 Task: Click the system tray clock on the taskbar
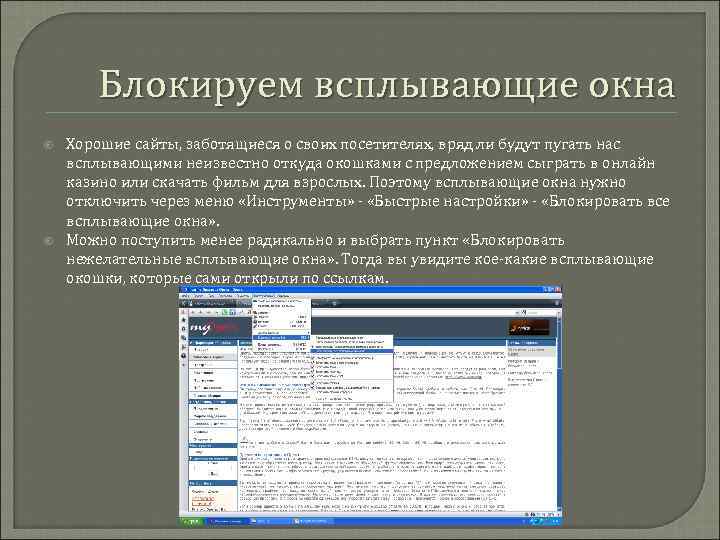pyautogui.click(x=556, y=522)
